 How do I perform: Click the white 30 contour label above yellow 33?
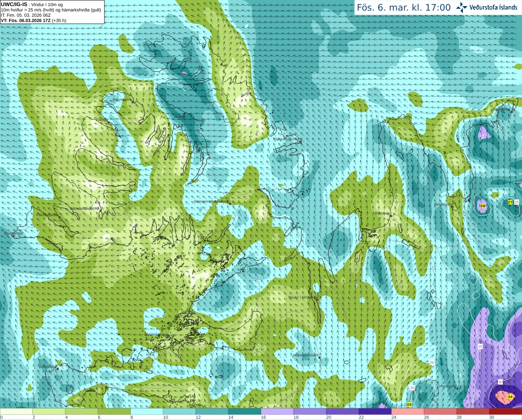pyautogui.click(x=412, y=388)
